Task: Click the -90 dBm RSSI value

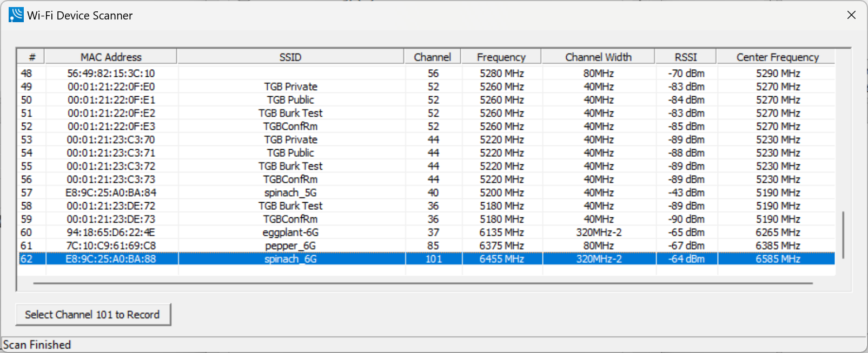Action: pyautogui.click(x=686, y=219)
